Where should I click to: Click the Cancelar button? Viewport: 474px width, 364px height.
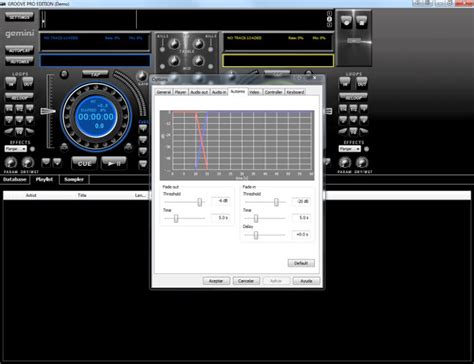click(246, 281)
